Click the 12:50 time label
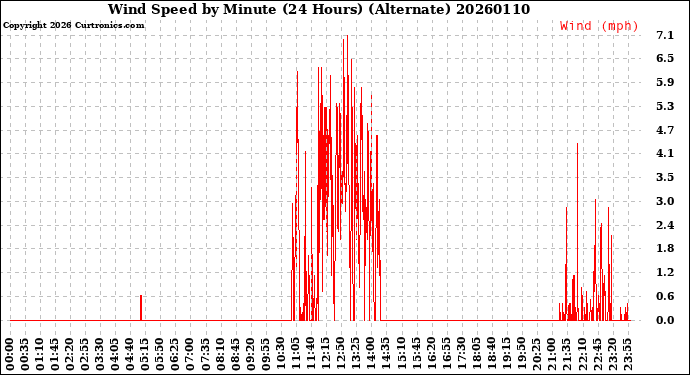The image size is (690, 375). pos(341,354)
